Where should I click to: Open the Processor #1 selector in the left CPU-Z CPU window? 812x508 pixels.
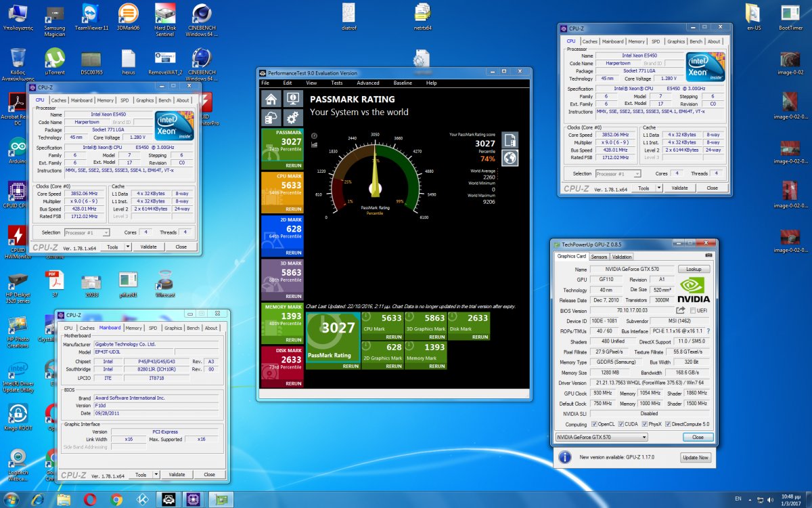(x=89, y=232)
